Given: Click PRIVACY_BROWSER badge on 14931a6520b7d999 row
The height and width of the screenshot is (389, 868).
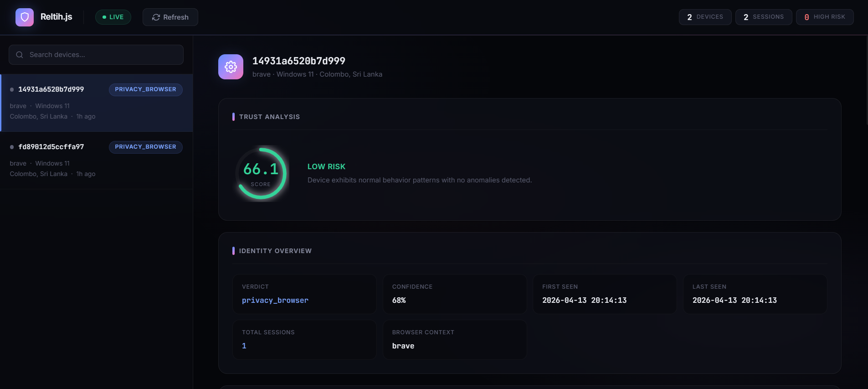Looking at the screenshot, I should pos(145,89).
